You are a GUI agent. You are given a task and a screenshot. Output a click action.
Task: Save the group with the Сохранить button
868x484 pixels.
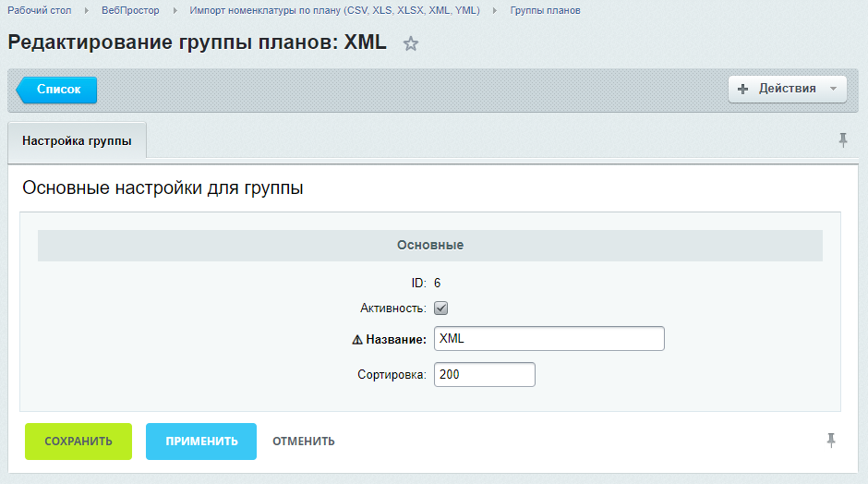point(78,442)
